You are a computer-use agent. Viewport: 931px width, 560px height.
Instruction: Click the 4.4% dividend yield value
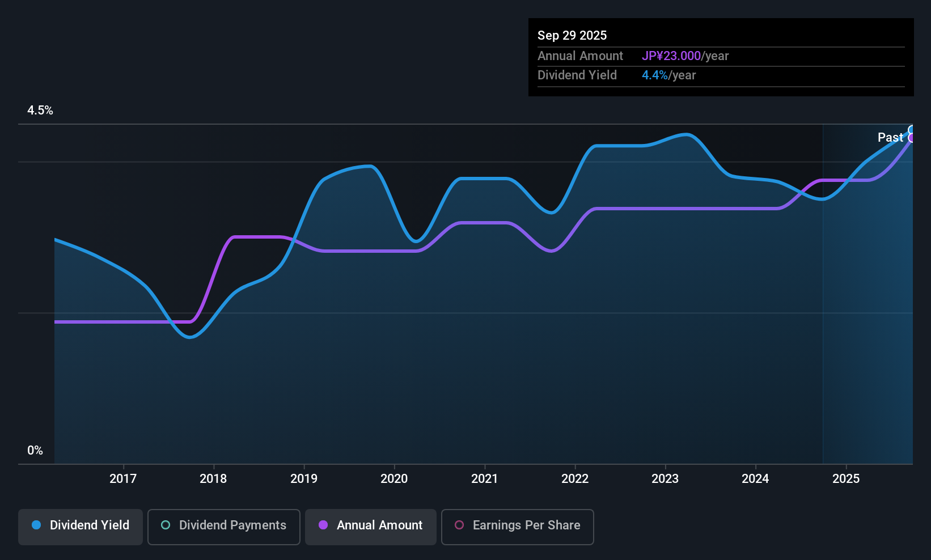[655, 75]
